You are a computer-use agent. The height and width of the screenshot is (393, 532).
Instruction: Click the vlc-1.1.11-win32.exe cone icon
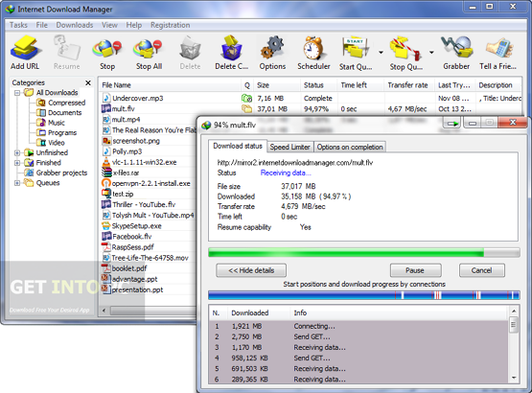pyautogui.click(x=106, y=162)
